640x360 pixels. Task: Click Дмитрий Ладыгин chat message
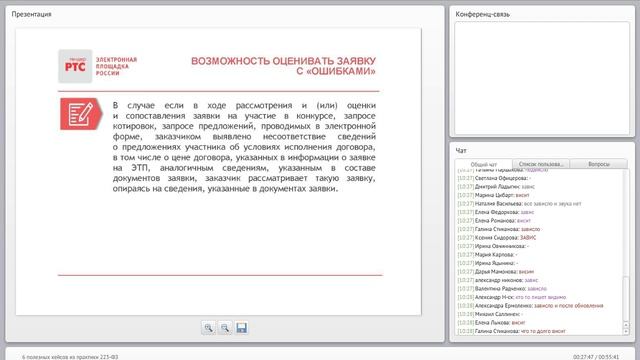point(496,187)
